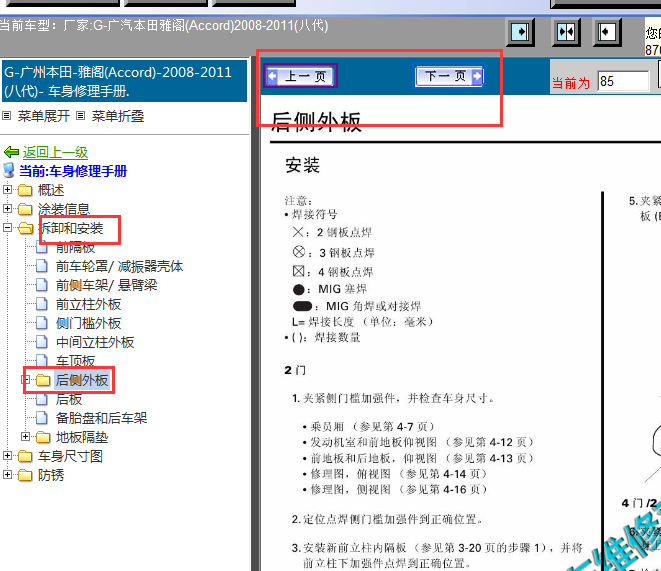
Task: Click the 返回上一级 link
Action: (55, 152)
